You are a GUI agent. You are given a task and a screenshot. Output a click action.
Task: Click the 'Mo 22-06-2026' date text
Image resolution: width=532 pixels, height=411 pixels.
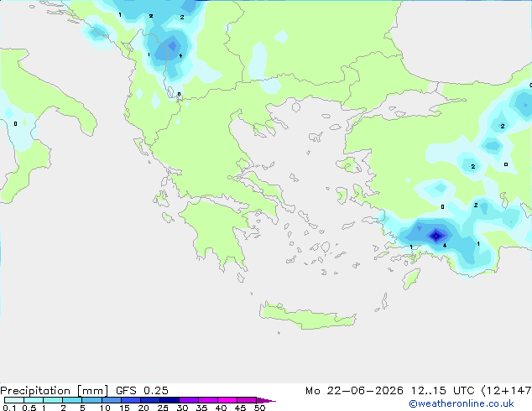(354, 391)
